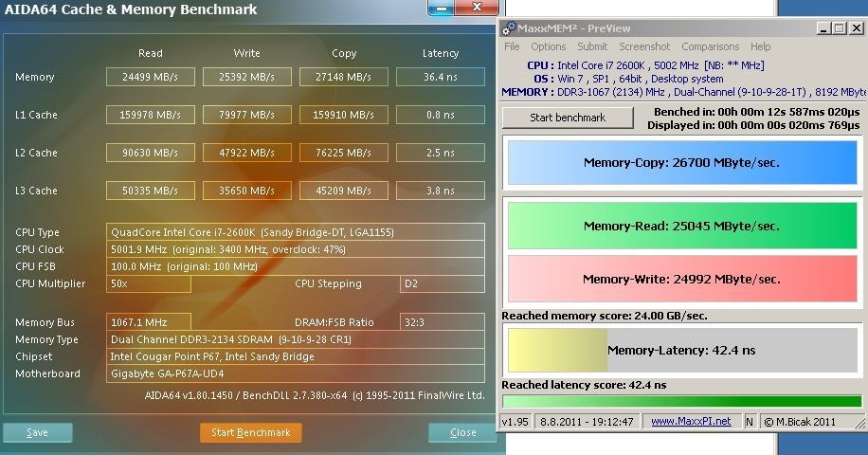This screenshot has height=455, width=868.
Task: Minimize the MaxxMEM² window
Action: tap(823, 27)
